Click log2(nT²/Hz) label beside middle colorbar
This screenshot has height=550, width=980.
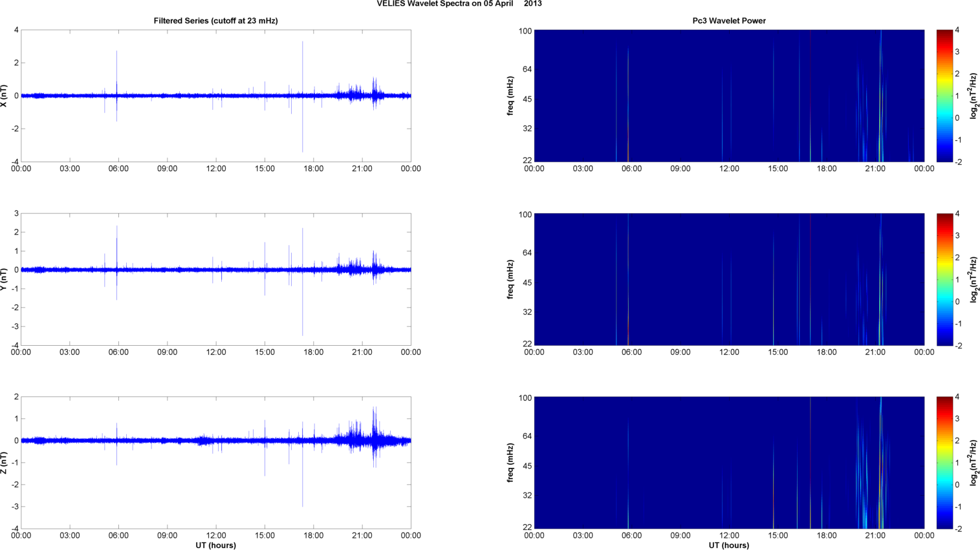point(974,279)
